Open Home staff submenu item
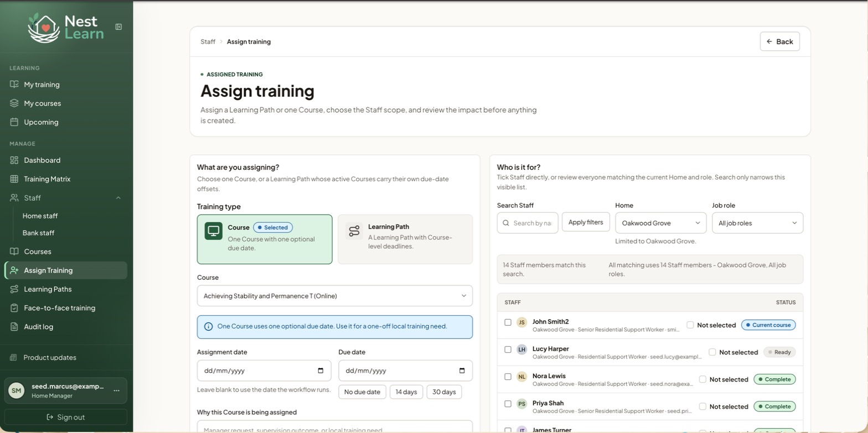 click(40, 216)
